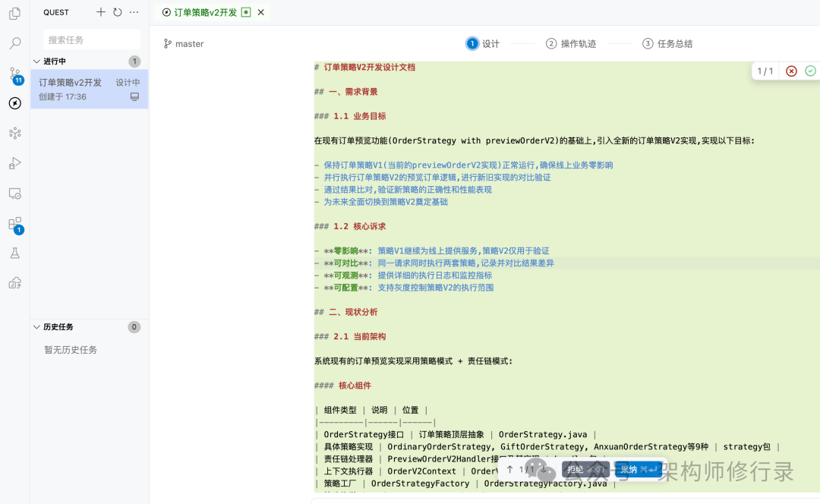Image resolution: width=820 pixels, height=504 pixels.
Task: Reject the change with red X icon
Action: (x=791, y=71)
